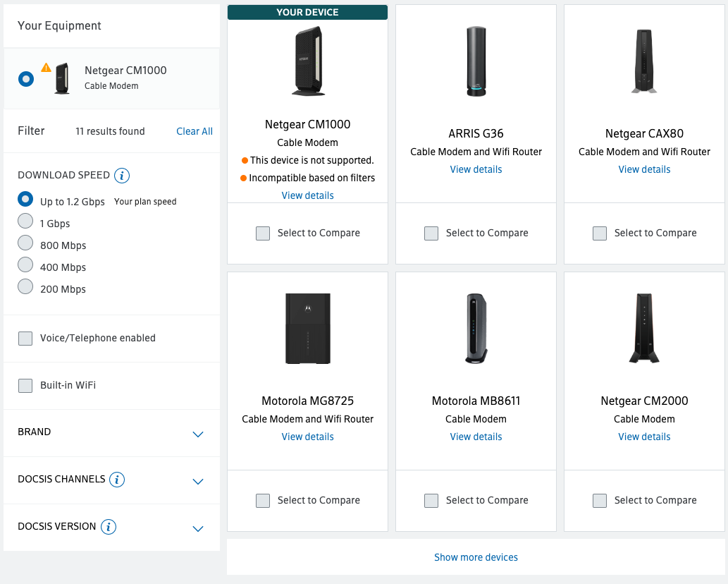Click the orange warning icon on Netgear CM1000
Viewport: 728px width, 584px height.
click(46, 68)
